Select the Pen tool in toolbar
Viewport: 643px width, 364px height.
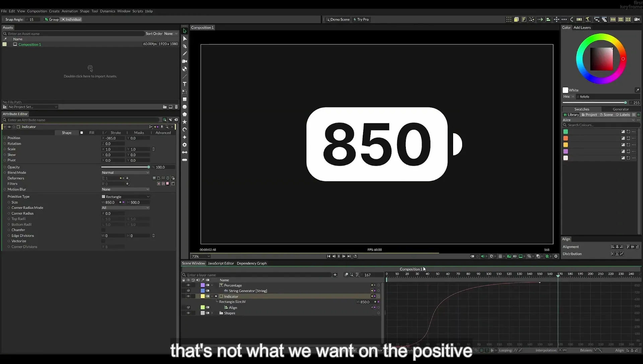tap(185, 46)
